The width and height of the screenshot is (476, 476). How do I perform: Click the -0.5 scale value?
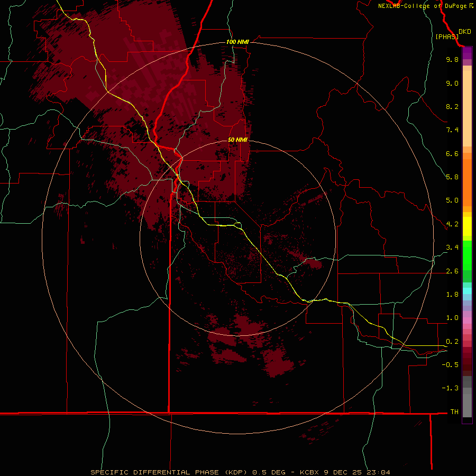tap(450, 365)
